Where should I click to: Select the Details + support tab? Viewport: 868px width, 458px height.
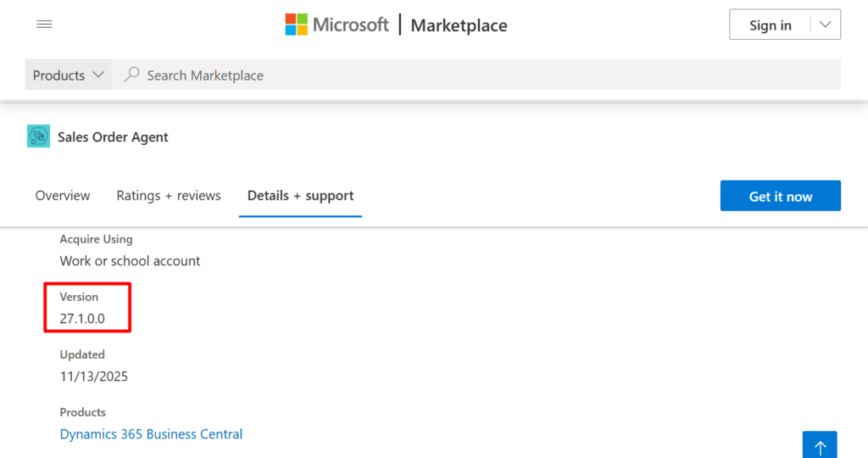pos(300,196)
